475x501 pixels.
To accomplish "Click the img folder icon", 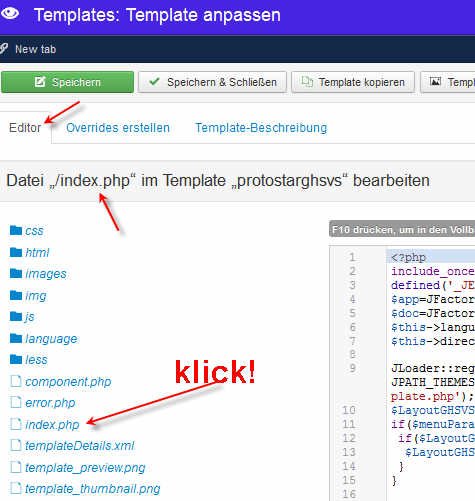I will (16, 295).
